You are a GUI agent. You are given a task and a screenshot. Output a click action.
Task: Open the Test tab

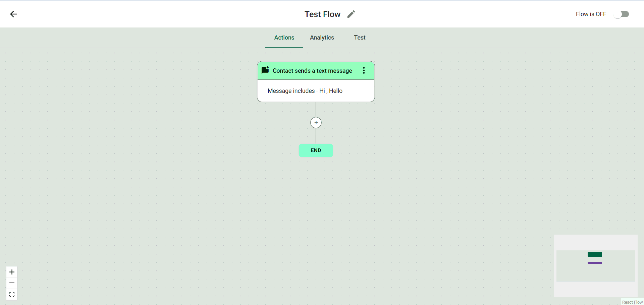pos(360,38)
